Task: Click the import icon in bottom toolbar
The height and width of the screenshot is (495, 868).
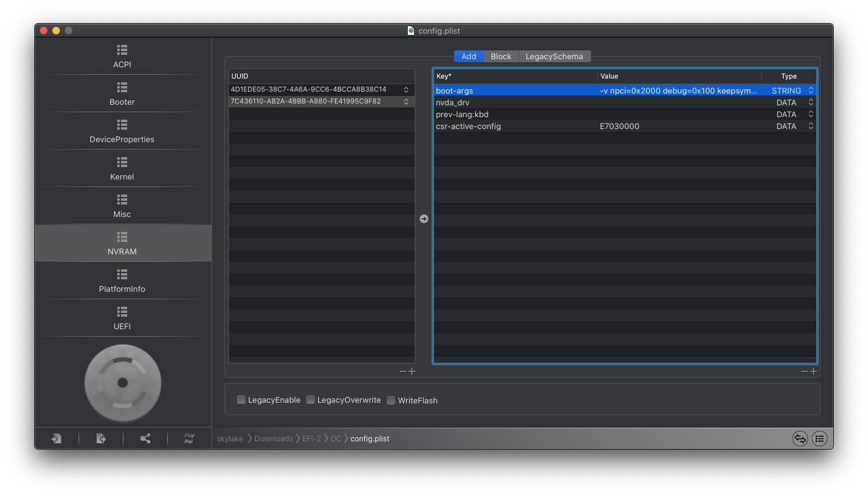Action: (x=57, y=439)
